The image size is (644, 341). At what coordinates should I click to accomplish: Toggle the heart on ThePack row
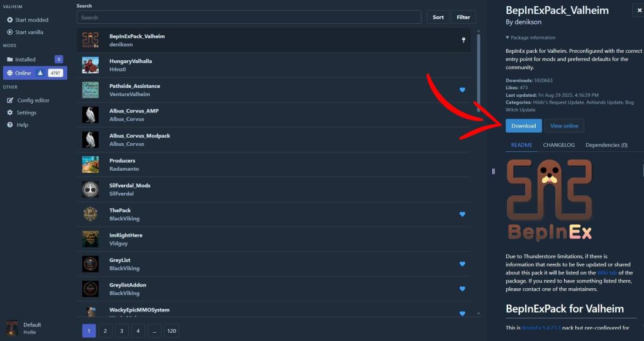[462, 214]
